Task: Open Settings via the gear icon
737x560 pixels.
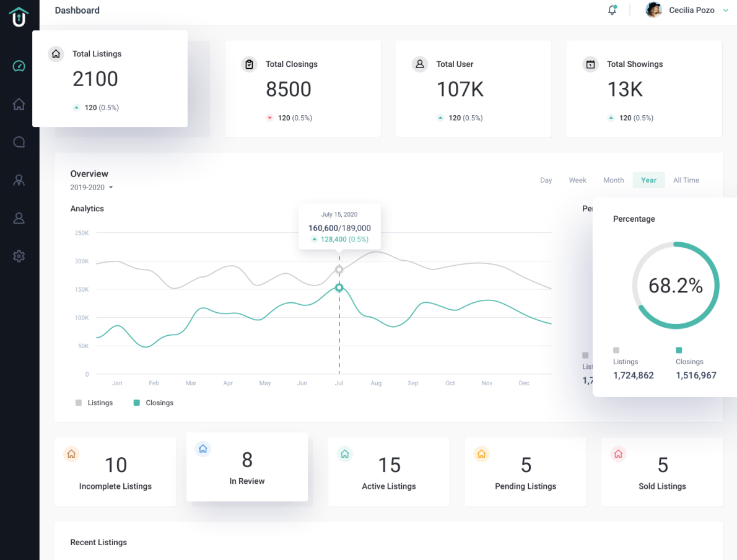Action: point(19,256)
